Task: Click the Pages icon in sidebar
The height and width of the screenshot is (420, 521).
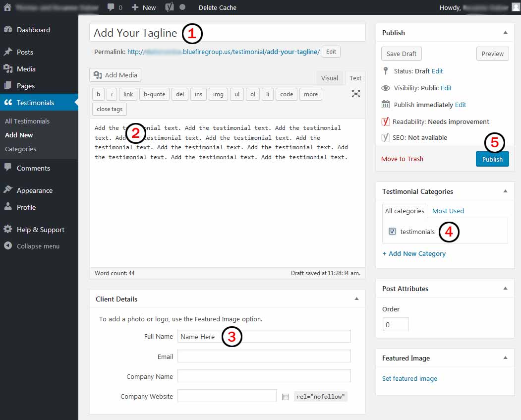Action: tap(8, 86)
